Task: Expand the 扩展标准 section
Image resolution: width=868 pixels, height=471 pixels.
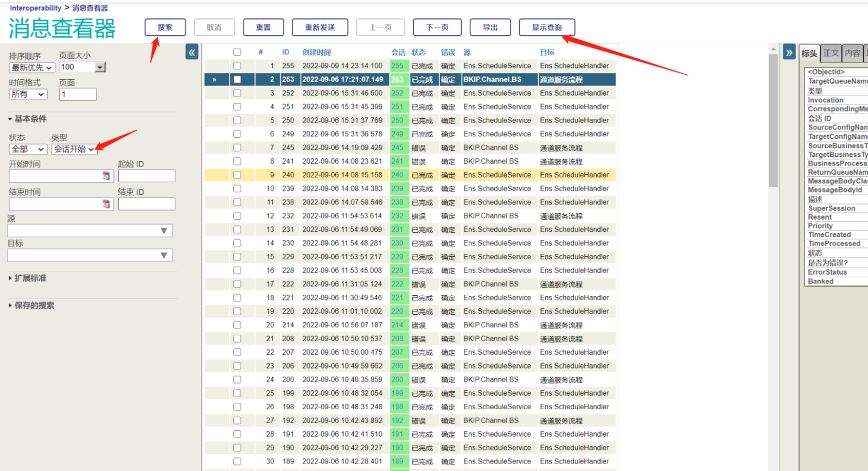Action: pos(30,278)
